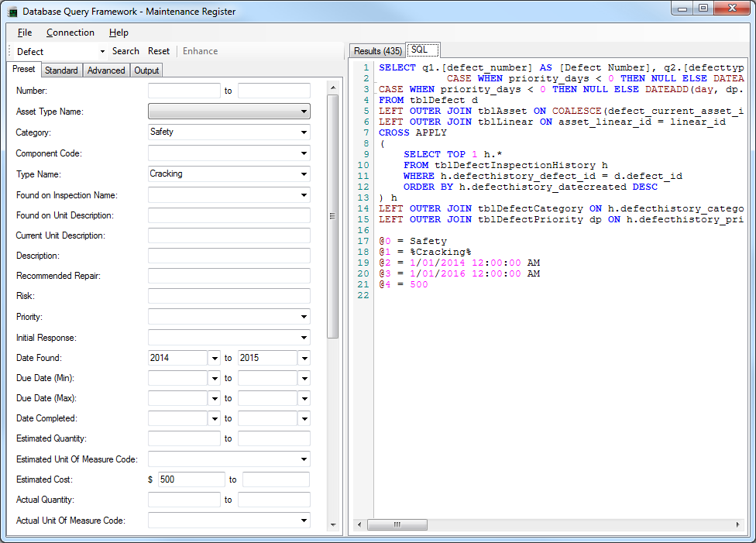The image size is (756, 543).
Task: Click the Actual Quantity to field
Action: pos(274,500)
